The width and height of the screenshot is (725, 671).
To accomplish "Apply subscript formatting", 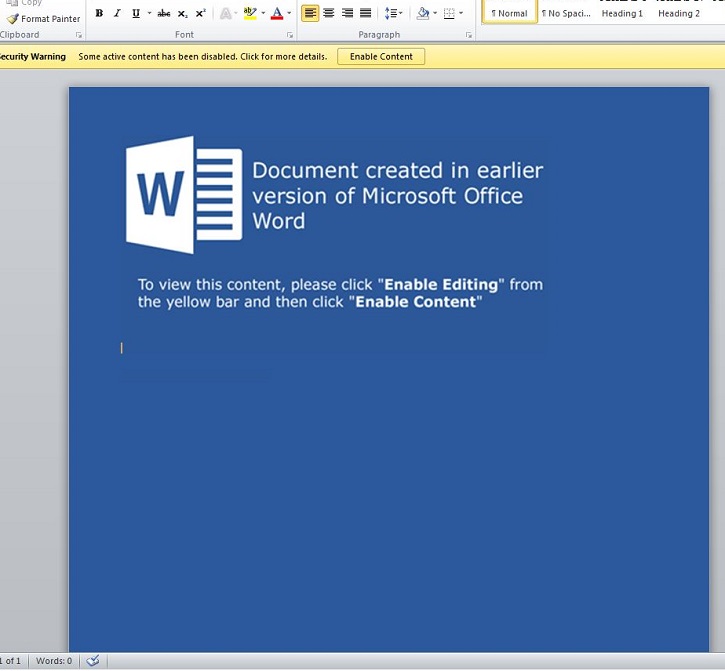I will tap(182, 13).
